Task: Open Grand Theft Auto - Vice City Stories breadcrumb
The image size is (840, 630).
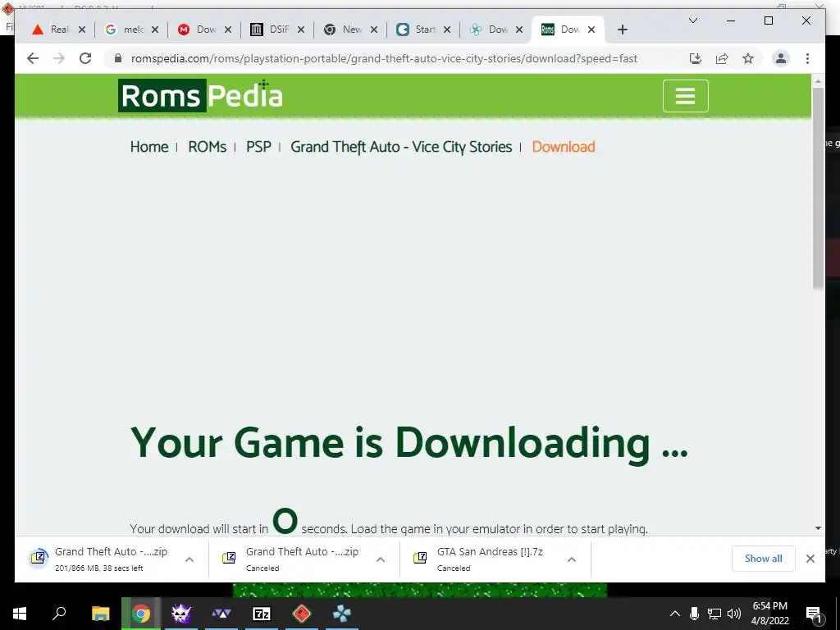Action: (x=401, y=147)
